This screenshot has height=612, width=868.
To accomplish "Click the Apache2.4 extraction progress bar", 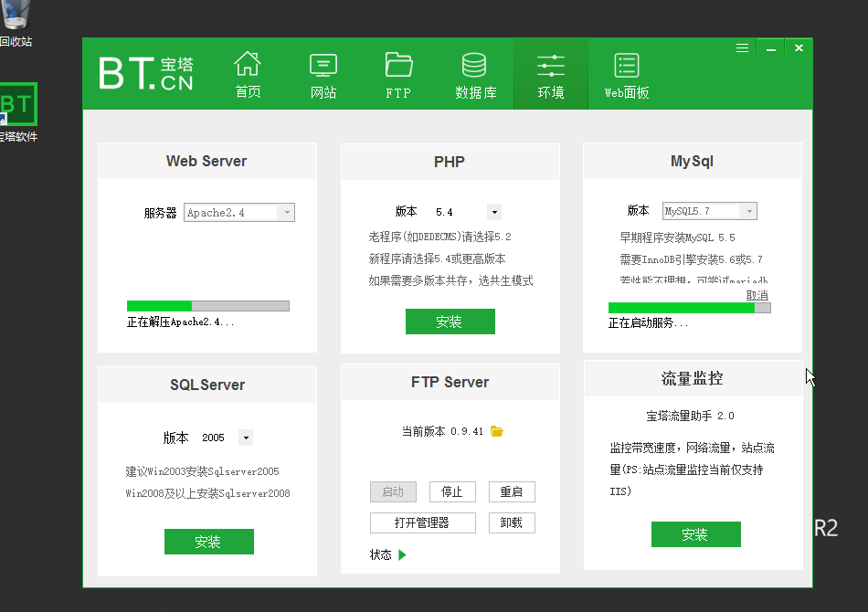I will (208, 306).
